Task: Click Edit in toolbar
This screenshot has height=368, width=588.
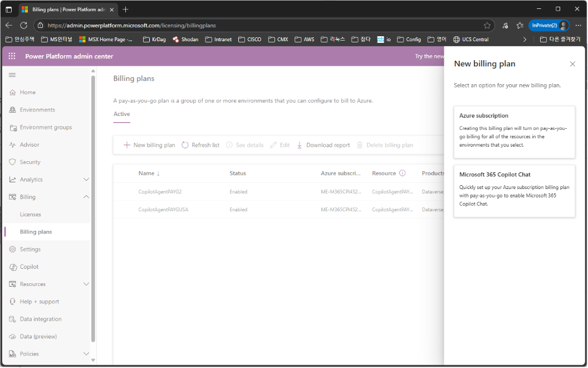Action: tap(280, 145)
